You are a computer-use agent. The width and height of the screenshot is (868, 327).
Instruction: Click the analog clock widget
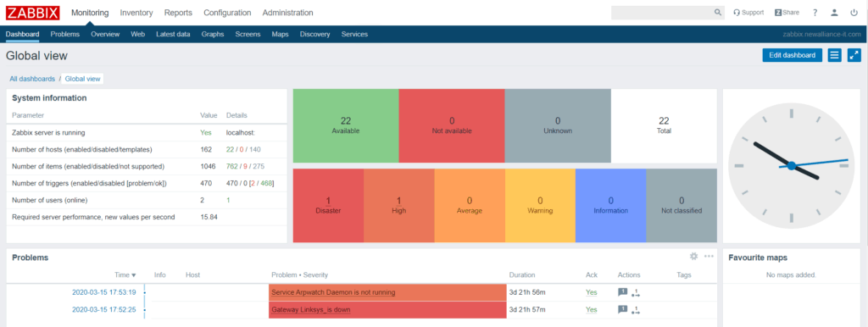[792, 165]
